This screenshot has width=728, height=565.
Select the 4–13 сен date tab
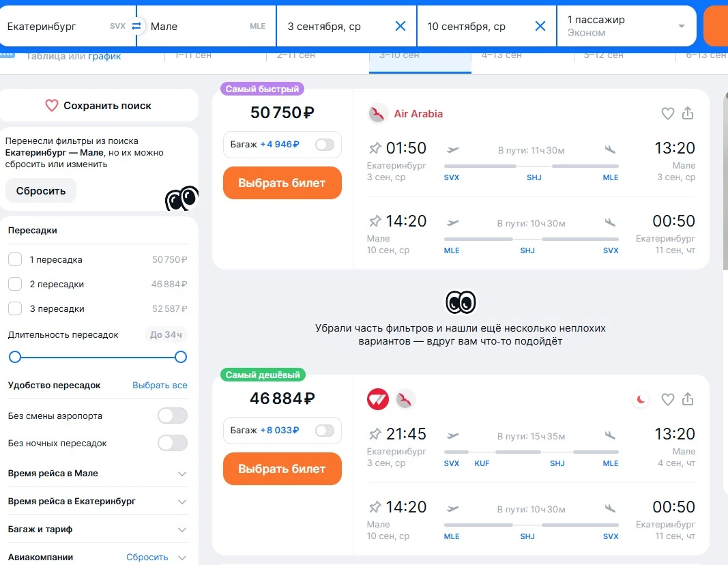click(502, 55)
